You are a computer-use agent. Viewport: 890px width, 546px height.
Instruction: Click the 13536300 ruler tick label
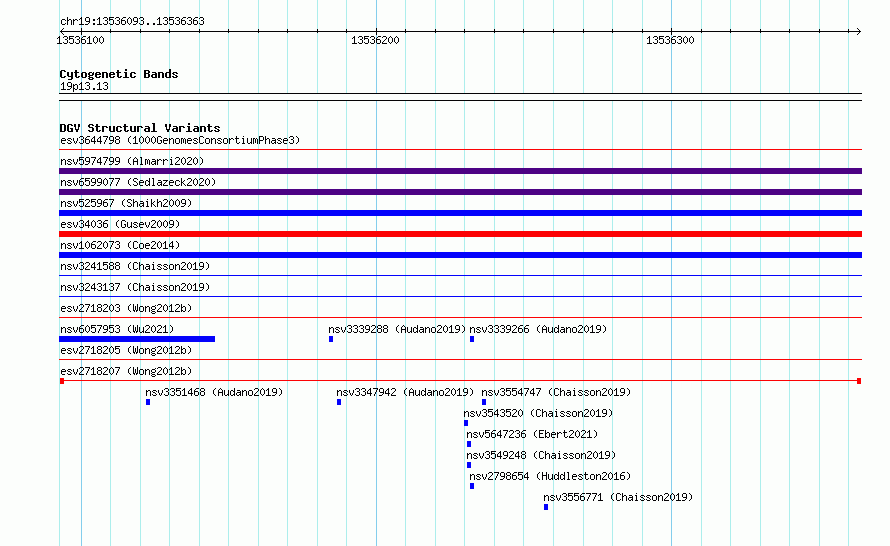(x=670, y=40)
